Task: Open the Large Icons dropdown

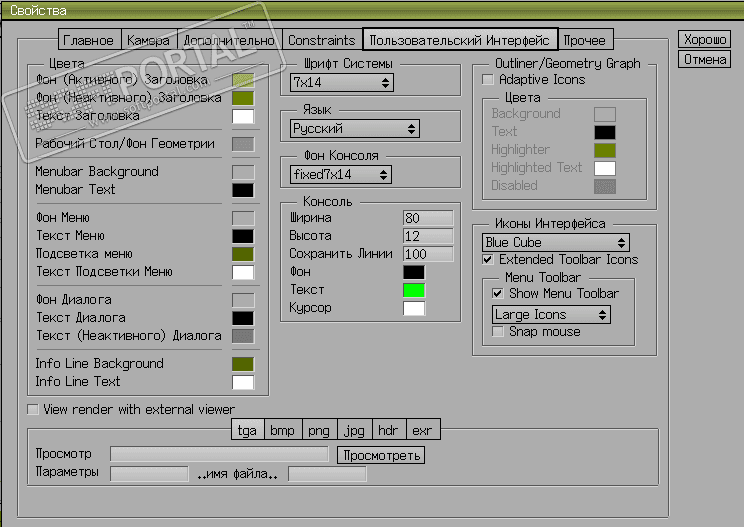Action: (x=551, y=314)
